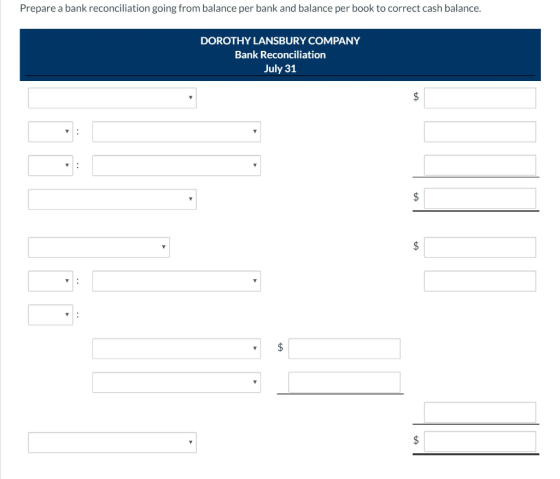This screenshot has width=560, height=479.
Task: Open the wide dropdown in third row
Action: click(176, 165)
